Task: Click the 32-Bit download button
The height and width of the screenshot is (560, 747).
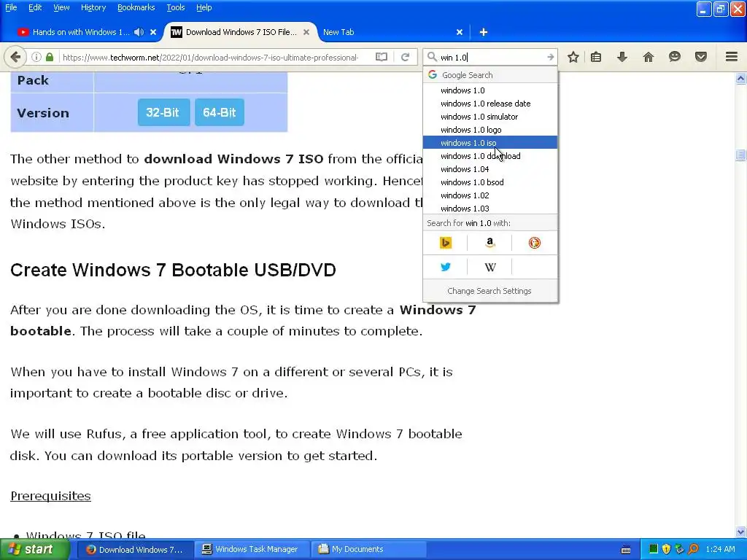Action: (163, 112)
